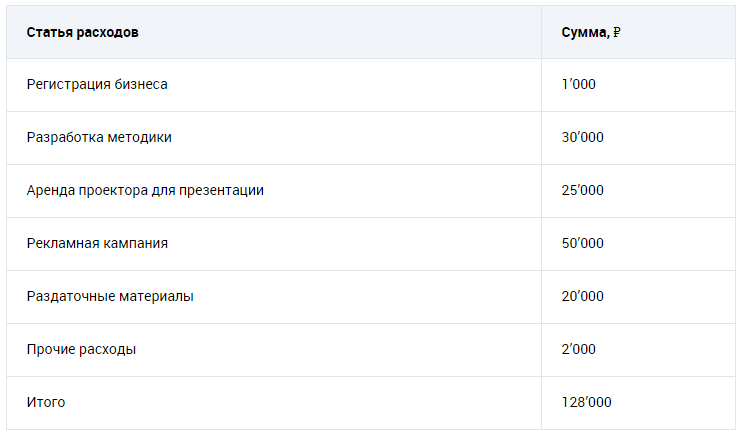
Task: Click the word "методики" in the table
Action: tap(141, 138)
